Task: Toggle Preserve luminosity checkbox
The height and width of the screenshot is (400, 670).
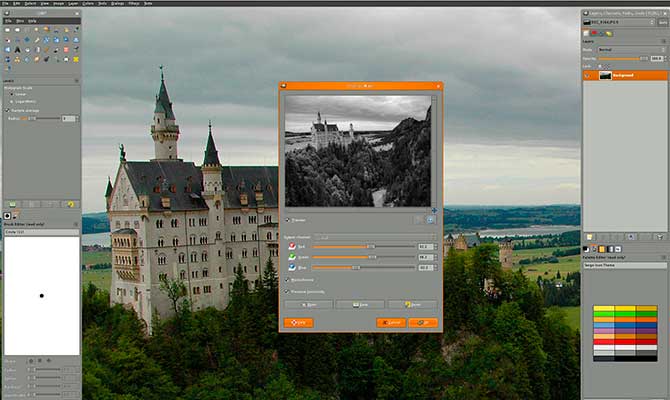Action: [x=287, y=291]
